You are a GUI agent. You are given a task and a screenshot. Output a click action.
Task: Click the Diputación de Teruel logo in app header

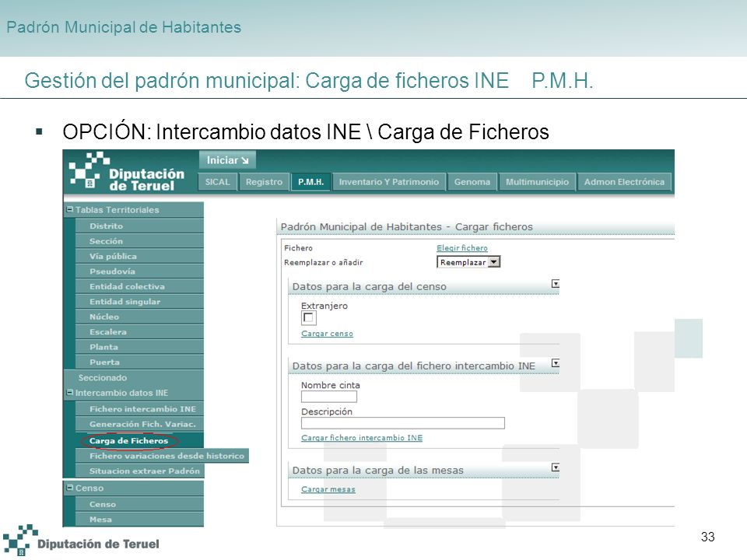point(127,173)
